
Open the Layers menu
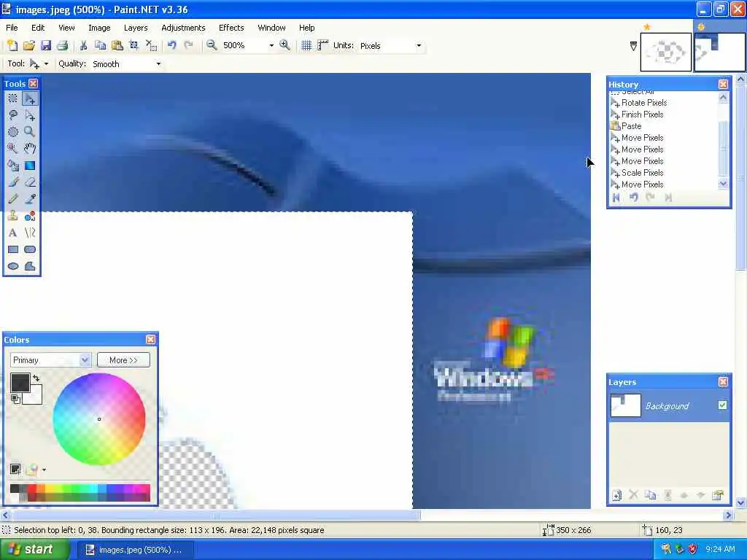point(136,28)
